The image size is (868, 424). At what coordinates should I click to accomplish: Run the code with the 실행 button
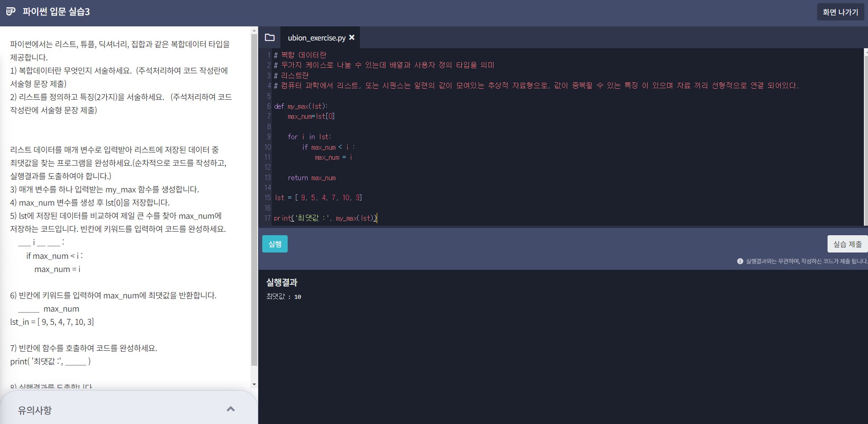(x=274, y=244)
